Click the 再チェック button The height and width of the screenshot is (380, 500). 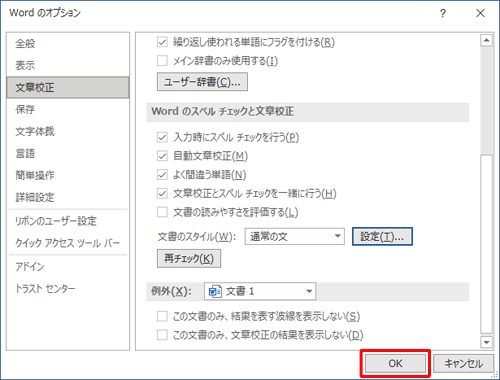[x=189, y=259]
